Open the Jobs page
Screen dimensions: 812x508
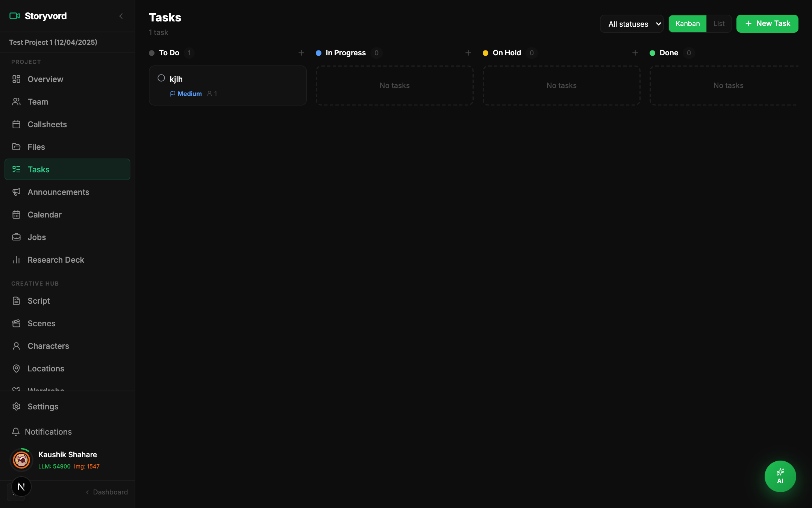(x=67, y=237)
